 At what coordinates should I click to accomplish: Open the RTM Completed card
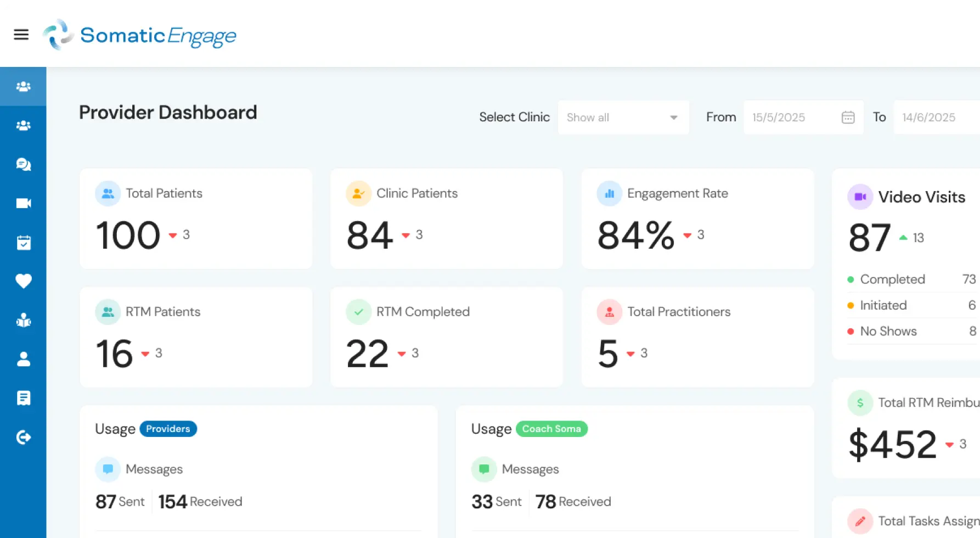point(446,337)
